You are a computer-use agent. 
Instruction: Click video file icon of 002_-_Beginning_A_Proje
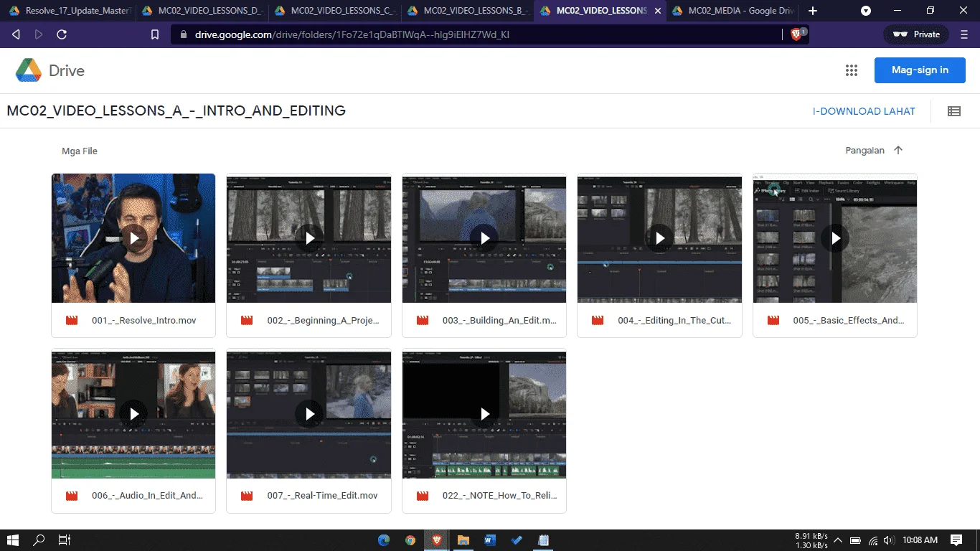(x=247, y=321)
